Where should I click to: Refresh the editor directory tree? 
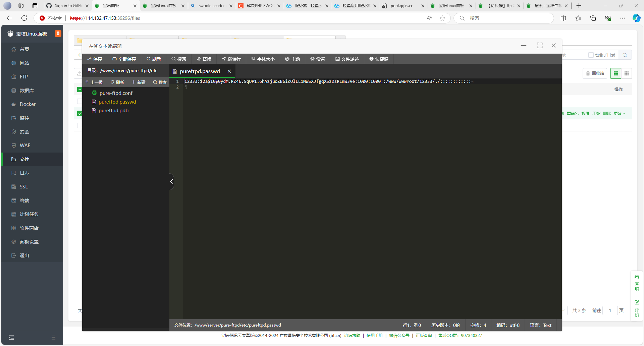[117, 82]
